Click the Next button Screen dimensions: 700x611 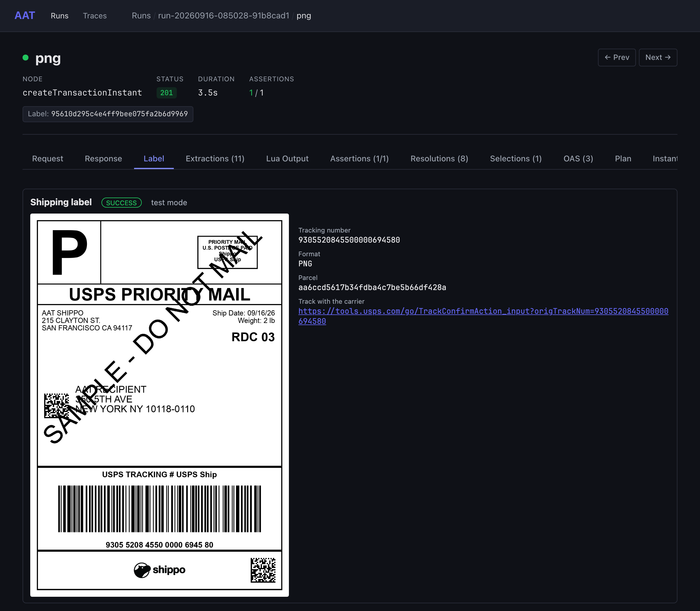[658, 57]
